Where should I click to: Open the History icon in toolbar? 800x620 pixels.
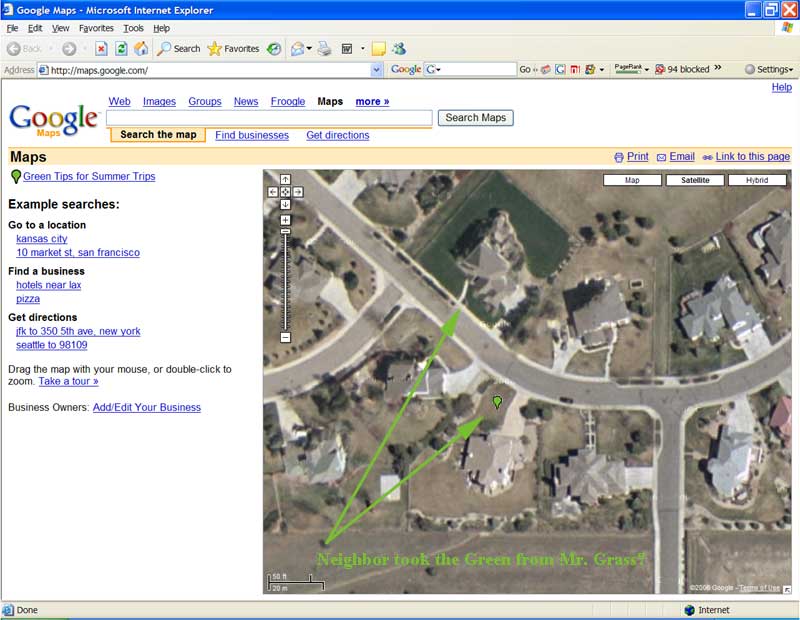274,49
